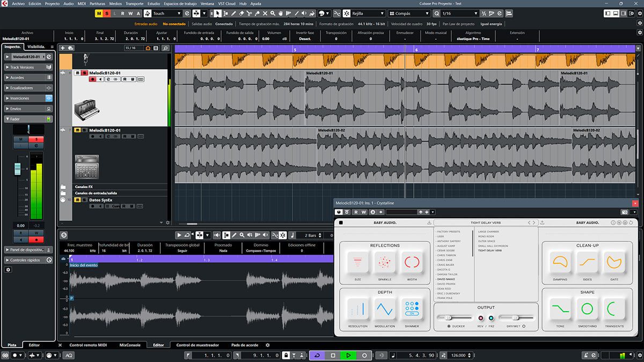Image resolution: width=644 pixels, height=362 pixels.
Task: Open the Touch automation mode dropdown
Action: tap(167, 13)
